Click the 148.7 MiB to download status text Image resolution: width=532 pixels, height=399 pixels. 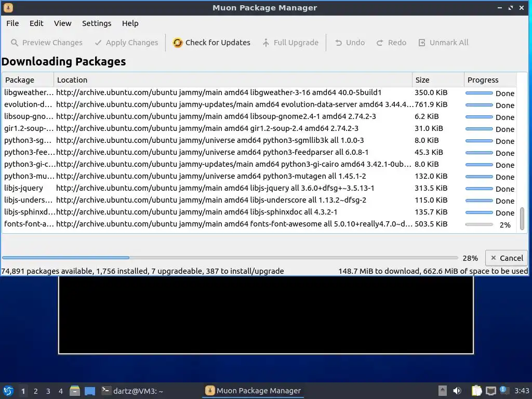[433, 271]
